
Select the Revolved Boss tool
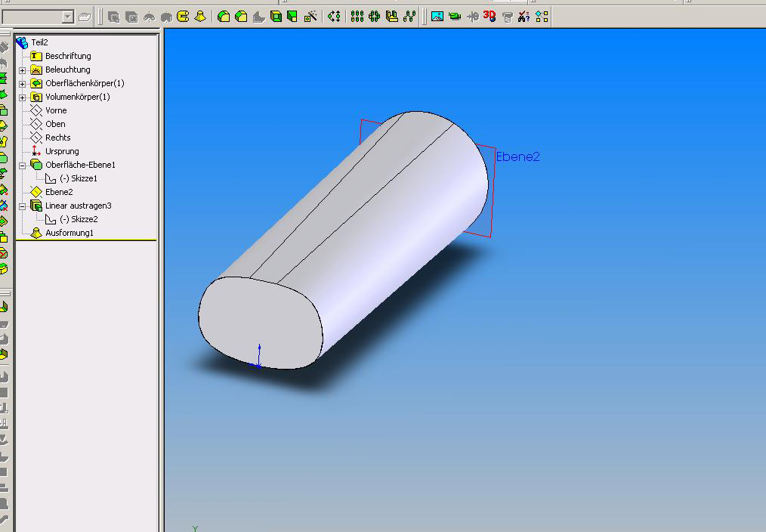149,17
